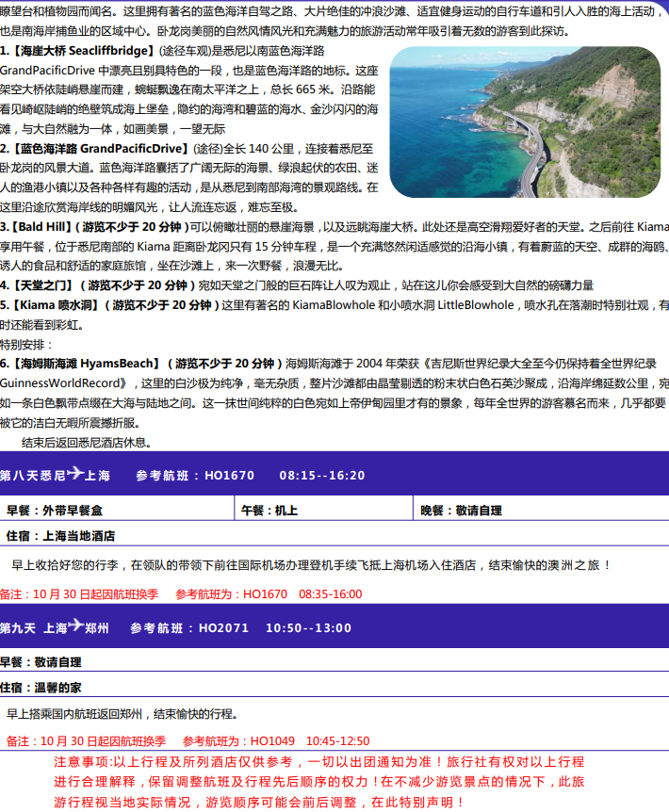The height and width of the screenshot is (812, 669).
Task: Select the 晚餐：敬请自理 table cell
Action: 462,510
